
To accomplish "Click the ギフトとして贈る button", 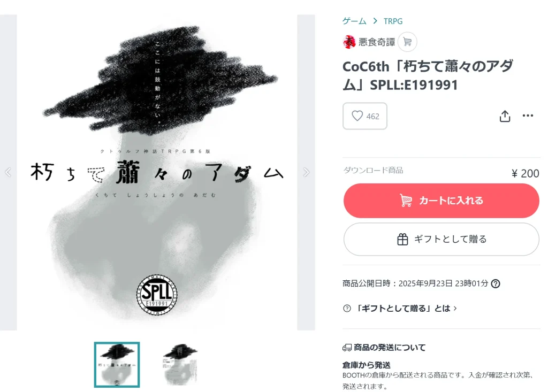I will pyautogui.click(x=441, y=240).
